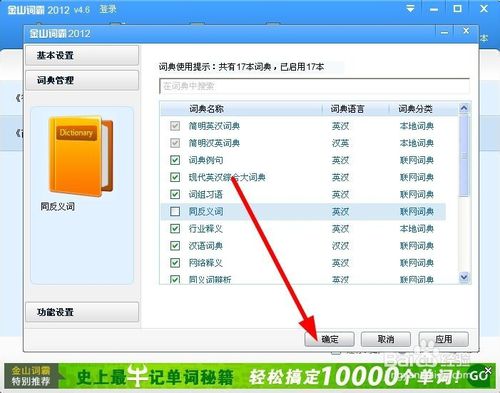Click the 确定 button

329,339
